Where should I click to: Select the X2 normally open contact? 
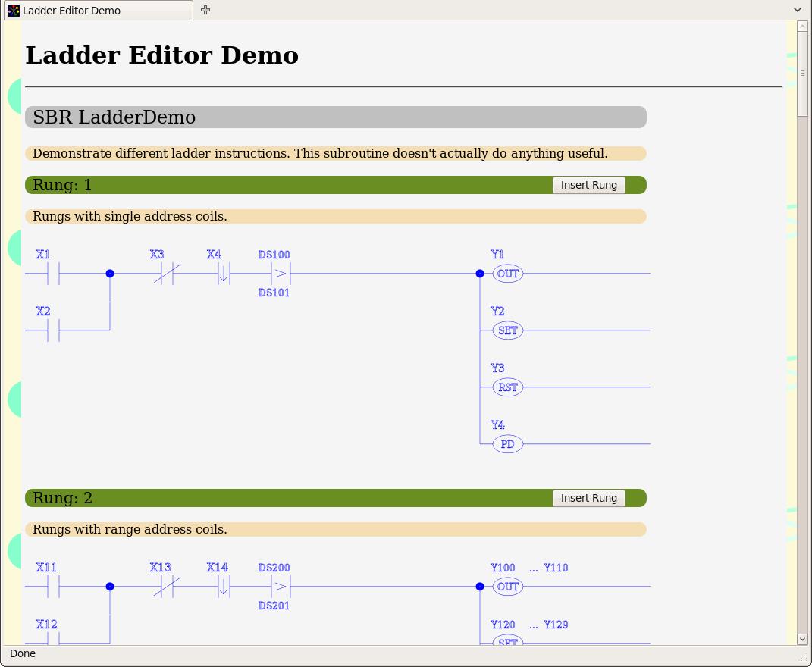[x=53, y=330]
